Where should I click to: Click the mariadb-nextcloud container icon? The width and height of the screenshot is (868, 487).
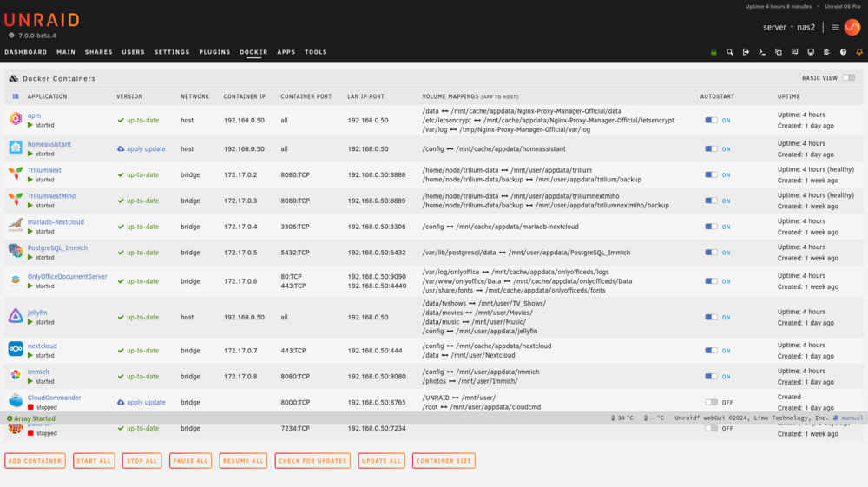(16, 225)
